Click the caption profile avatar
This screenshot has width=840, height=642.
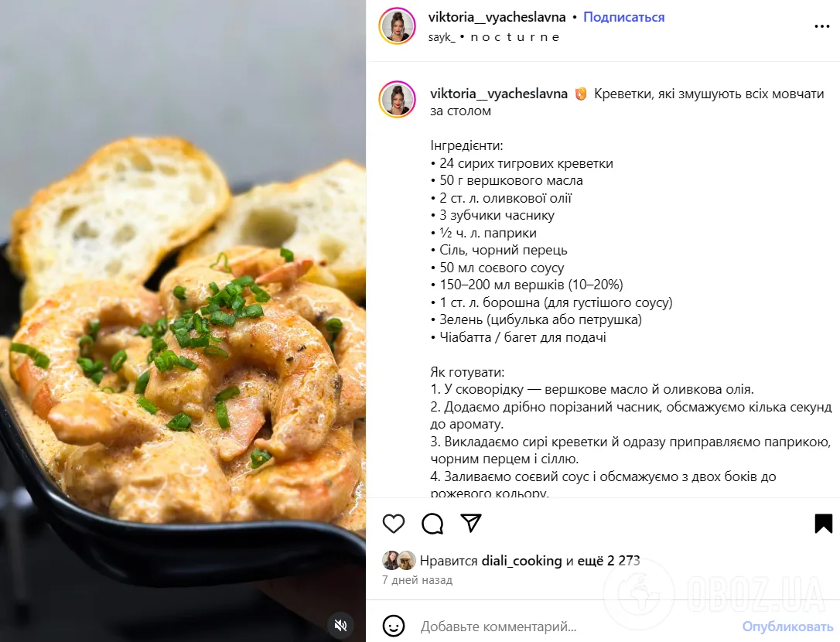(x=398, y=99)
